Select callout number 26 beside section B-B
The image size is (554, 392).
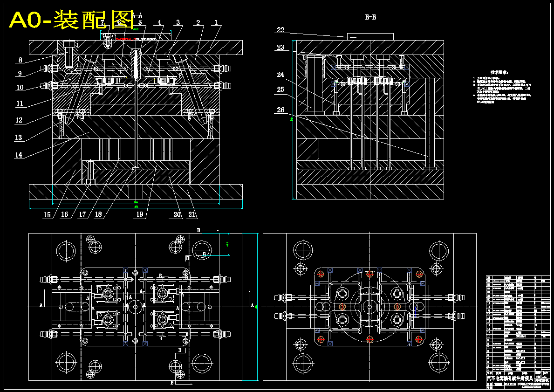coord(280,110)
